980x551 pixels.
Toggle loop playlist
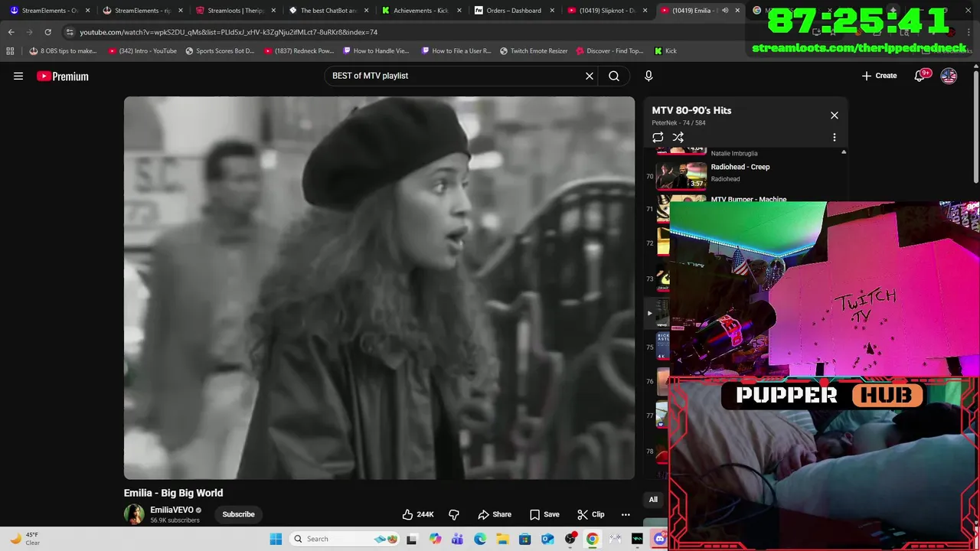coord(658,138)
